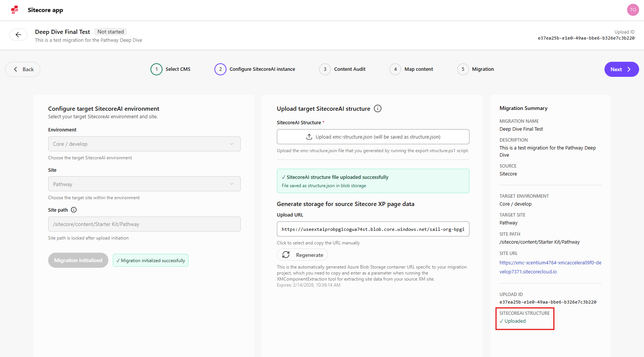This screenshot has height=357, width=644.
Task: Click the Sitecore logo in the header
Action: point(14,10)
